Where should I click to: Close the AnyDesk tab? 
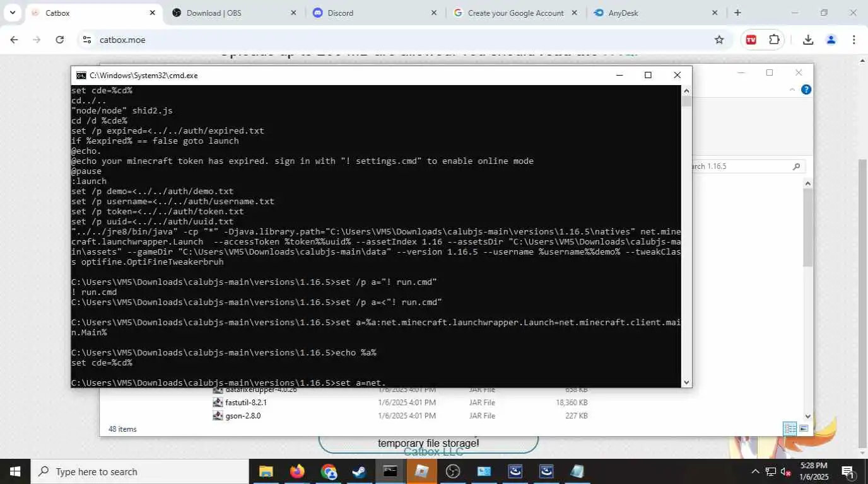pyautogui.click(x=715, y=13)
